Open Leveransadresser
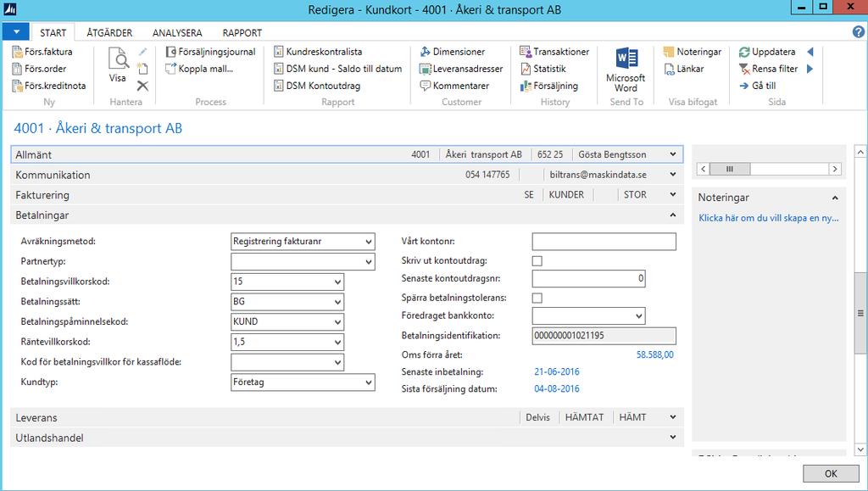Image resolution: width=868 pixels, height=491 pixels. point(461,69)
